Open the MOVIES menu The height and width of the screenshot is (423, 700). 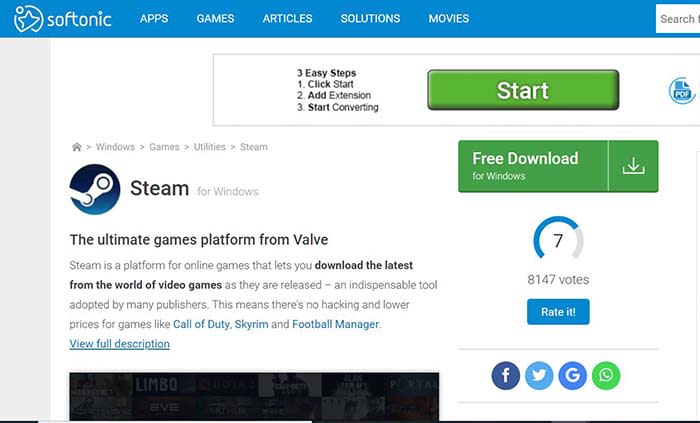coord(449,19)
